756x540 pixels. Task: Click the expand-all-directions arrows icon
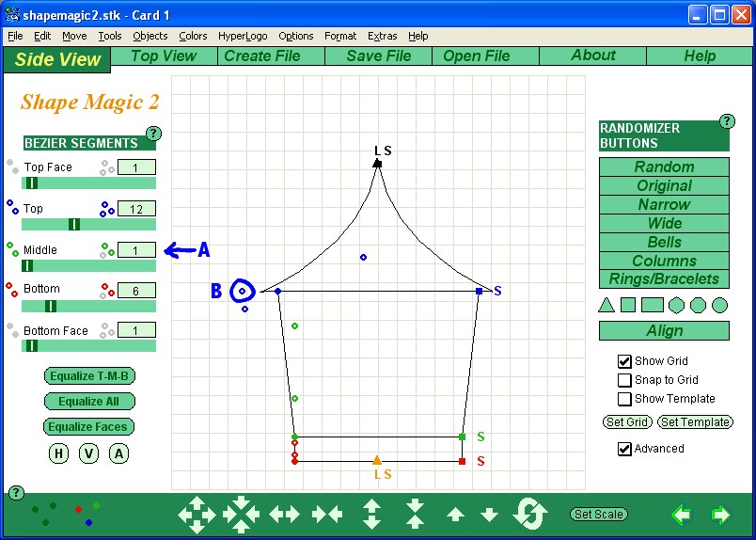point(197,515)
